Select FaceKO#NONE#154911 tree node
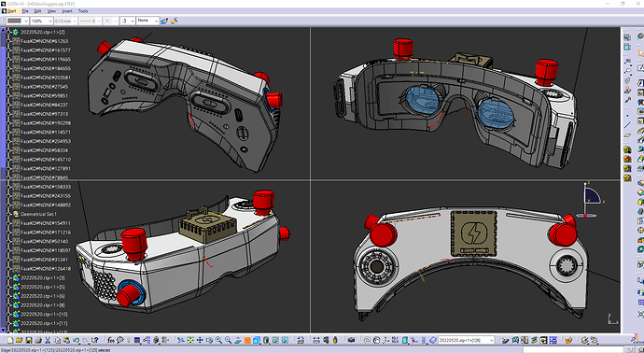This screenshot has width=644, height=353. [x=46, y=223]
